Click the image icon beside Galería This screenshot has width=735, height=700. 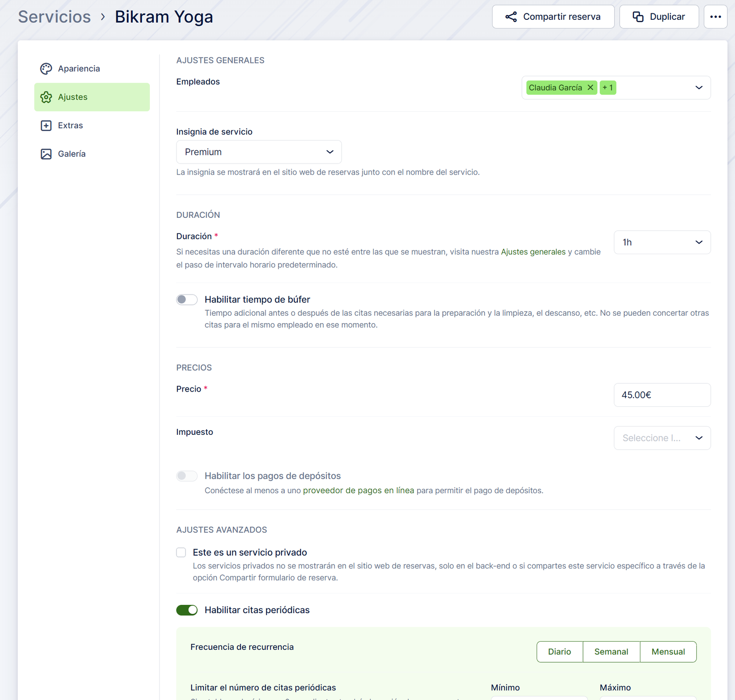click(46, 154)
